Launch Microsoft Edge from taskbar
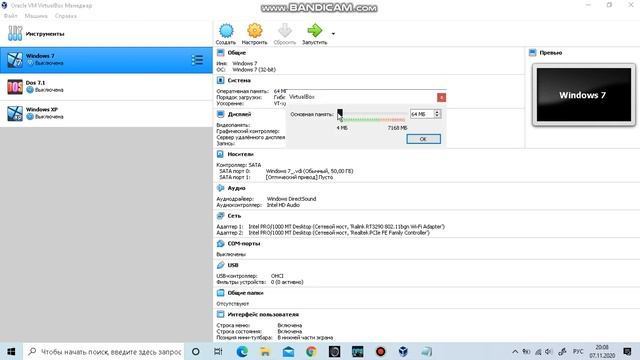The height and width of the screenshot is (360, 640). (242, 351)
